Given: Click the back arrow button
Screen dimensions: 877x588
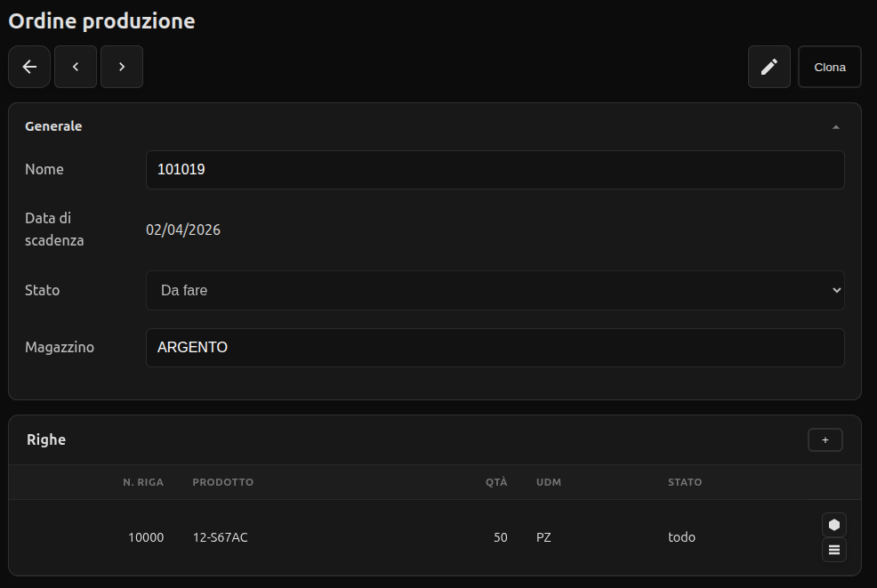Looking at the screenshot, I should [29, 67].
